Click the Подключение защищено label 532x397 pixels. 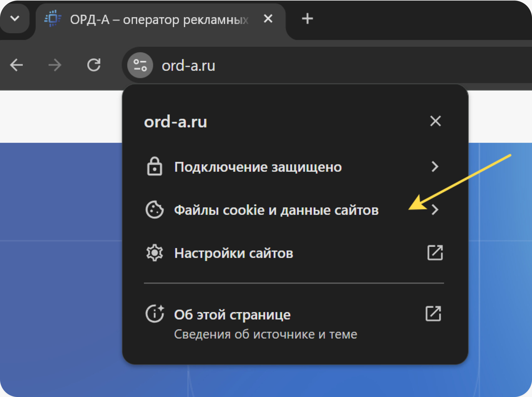point(258,167)
